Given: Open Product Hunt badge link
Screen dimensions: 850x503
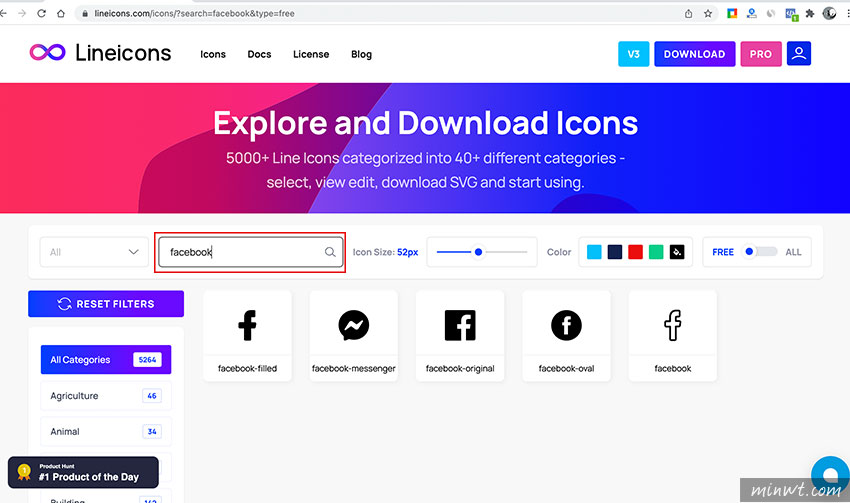Looking at the screenshot, I should 83,472.
